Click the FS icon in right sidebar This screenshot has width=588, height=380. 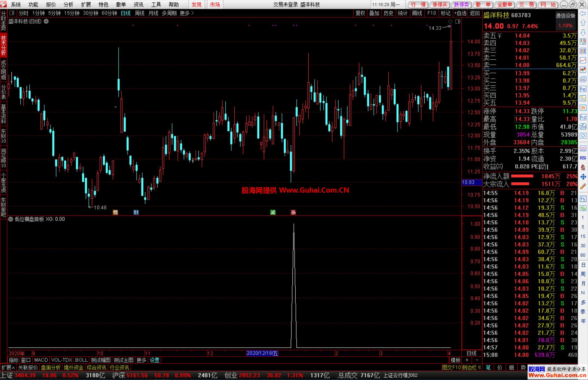coord(583,199)
